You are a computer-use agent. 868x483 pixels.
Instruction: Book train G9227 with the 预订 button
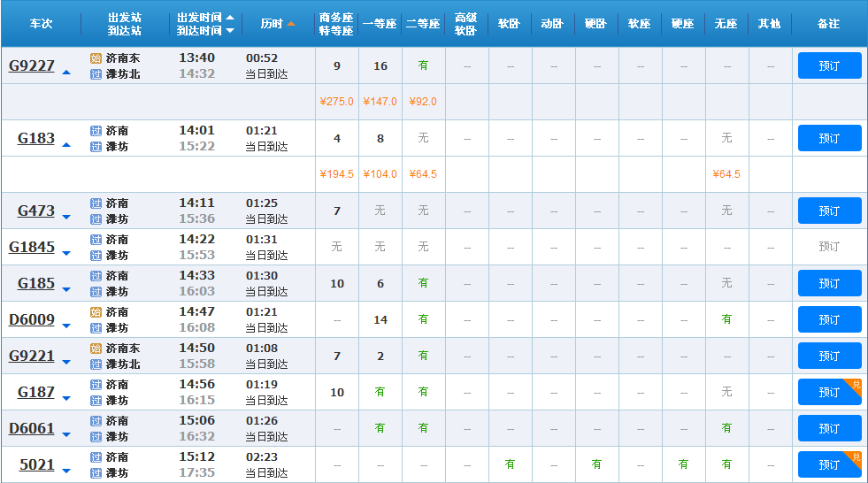coord(829,65)
